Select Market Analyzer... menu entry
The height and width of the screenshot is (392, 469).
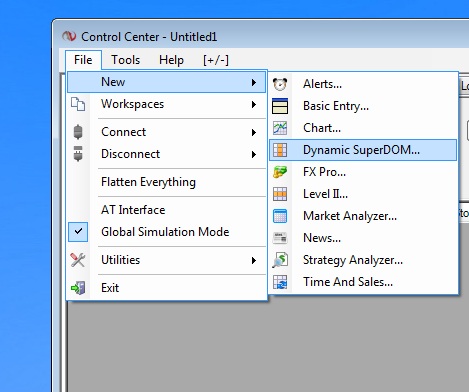[363, 216]
